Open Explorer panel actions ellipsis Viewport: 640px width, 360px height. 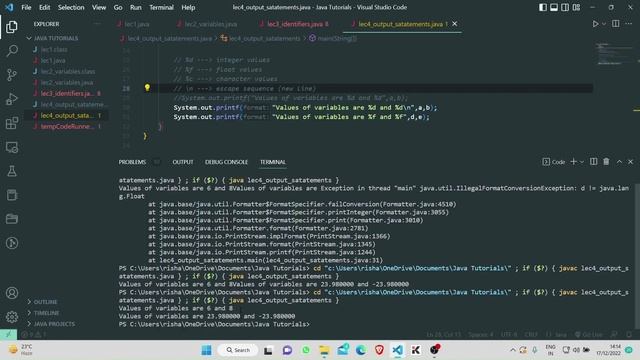click(x=97, y=24)
